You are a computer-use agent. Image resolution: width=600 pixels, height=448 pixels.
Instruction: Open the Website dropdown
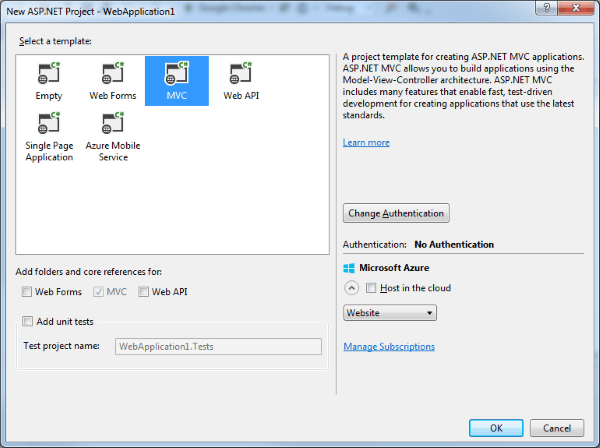390,313
